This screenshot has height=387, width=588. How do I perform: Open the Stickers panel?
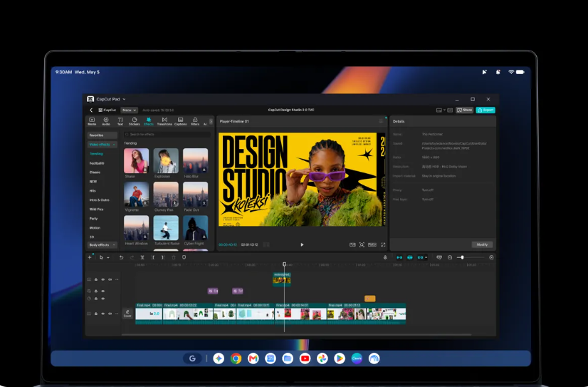[134, 121]
